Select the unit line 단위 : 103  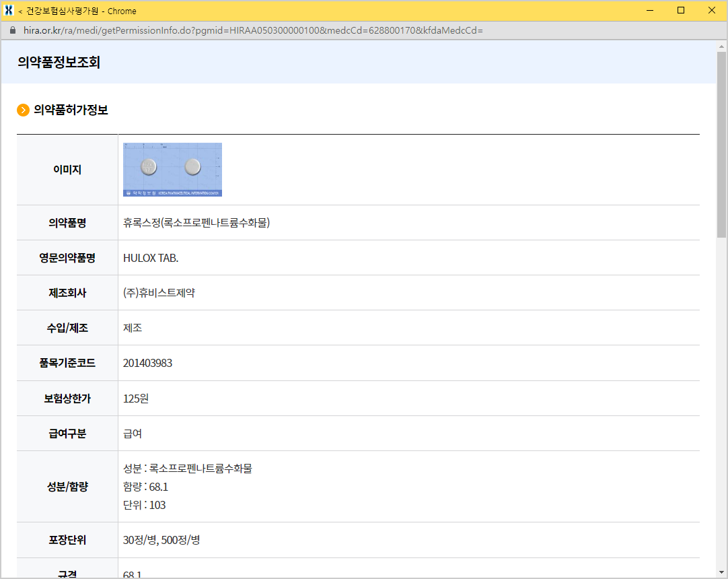point(145,505)
